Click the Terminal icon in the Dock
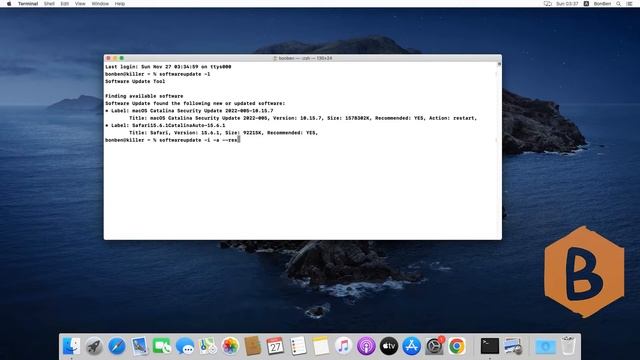This screenshot has height=360, width=640. 489,346
